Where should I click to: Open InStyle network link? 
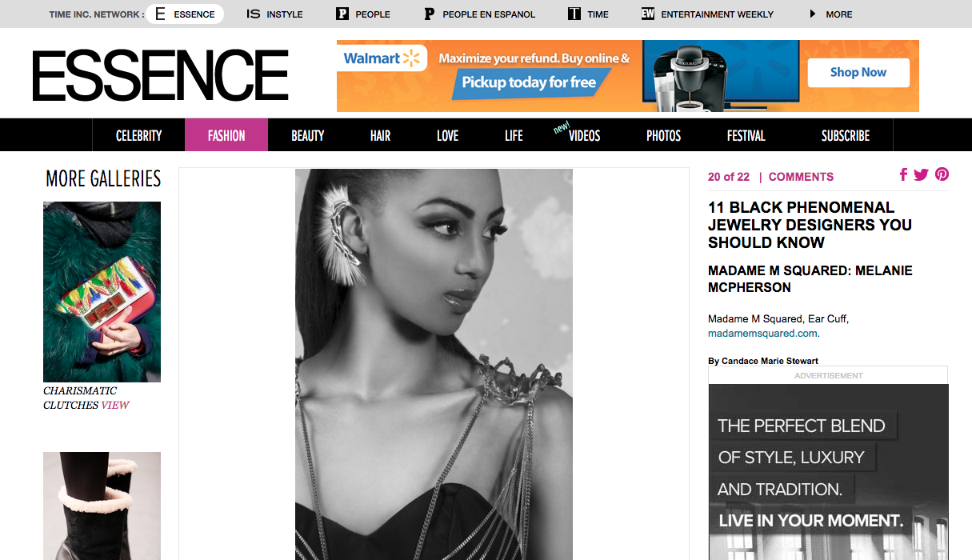click(274, 14)
